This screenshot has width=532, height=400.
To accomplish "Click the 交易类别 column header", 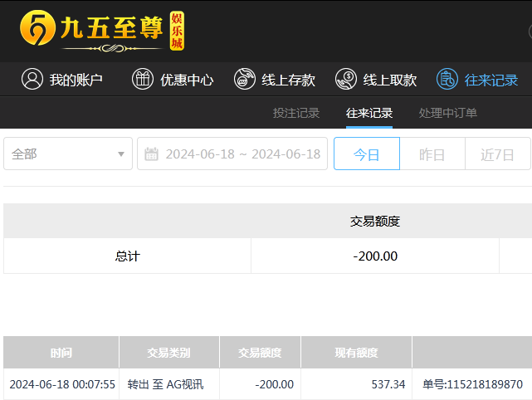I will pos(169,353).
